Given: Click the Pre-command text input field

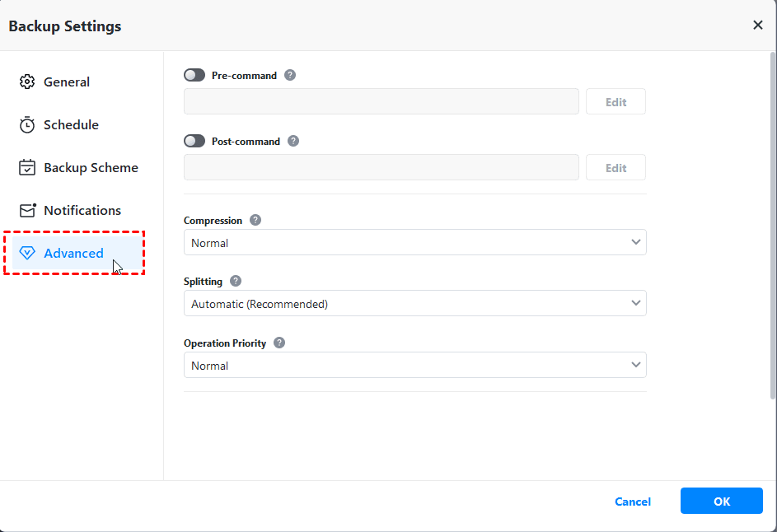Looking at the screenshot, I should point(381,102).
